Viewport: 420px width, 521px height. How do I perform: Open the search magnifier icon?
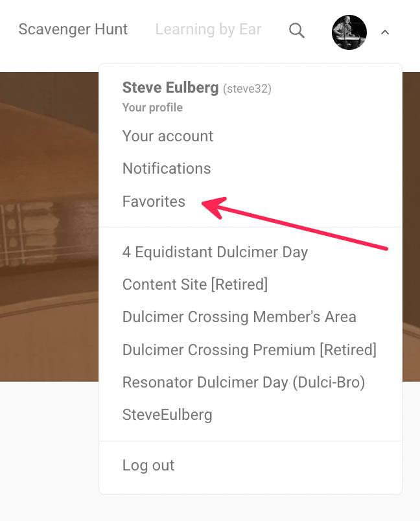(x=297, y=30)
